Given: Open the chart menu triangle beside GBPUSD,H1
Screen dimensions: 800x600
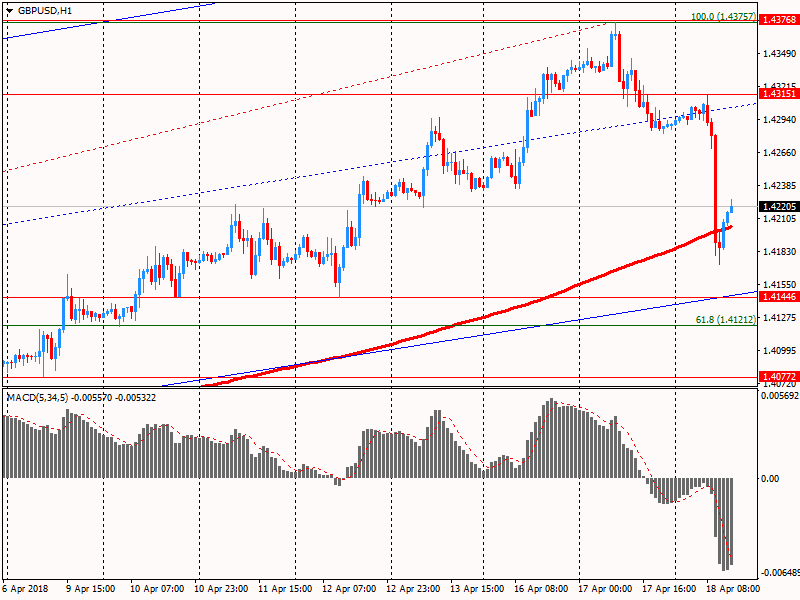Looking at the screenshot, I should [10, 10].
